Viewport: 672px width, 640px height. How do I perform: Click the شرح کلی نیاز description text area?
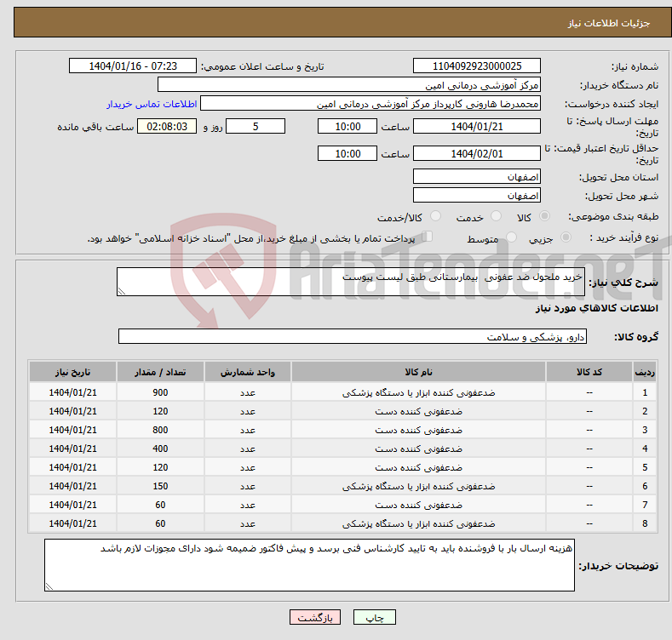tap(351, 282)
